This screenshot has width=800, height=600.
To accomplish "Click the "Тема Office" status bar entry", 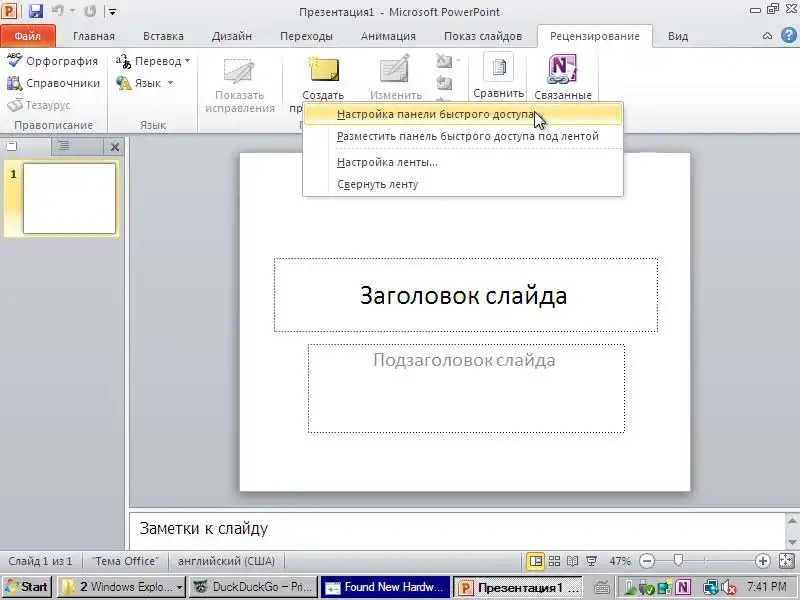I will coord(126,561).
